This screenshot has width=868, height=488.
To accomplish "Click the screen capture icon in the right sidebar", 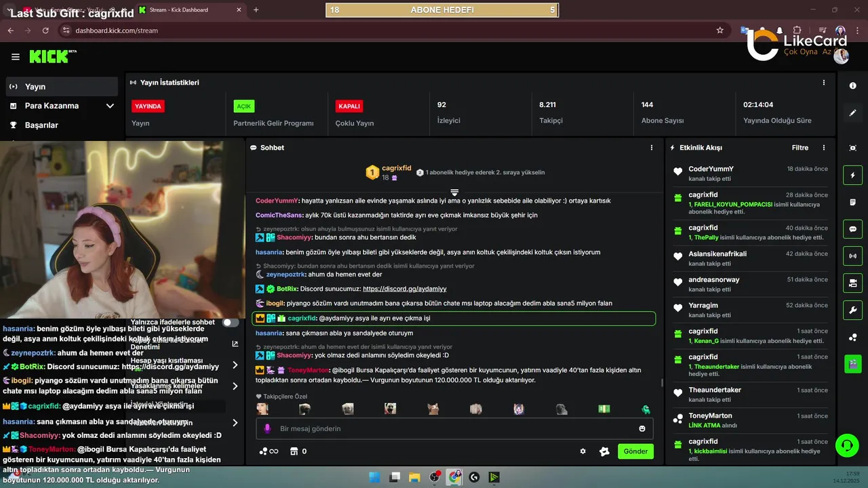I will coord(853,148).
